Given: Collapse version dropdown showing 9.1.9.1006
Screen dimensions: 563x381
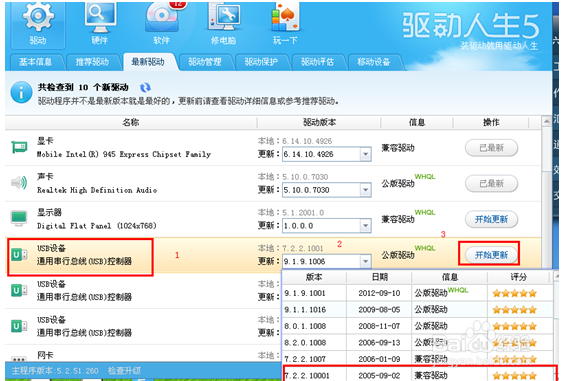Looking at the screenshot, I should [x=365, y=261].
